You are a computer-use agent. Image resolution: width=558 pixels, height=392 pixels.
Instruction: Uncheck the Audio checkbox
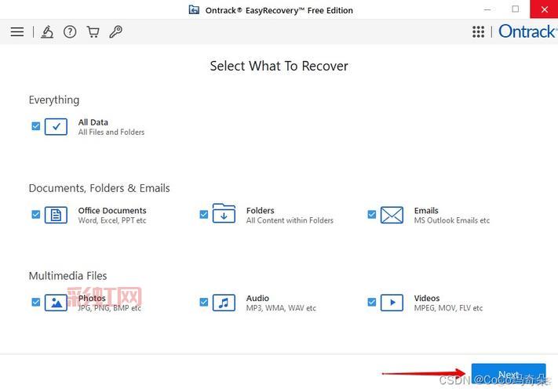(x=204, y=302)
